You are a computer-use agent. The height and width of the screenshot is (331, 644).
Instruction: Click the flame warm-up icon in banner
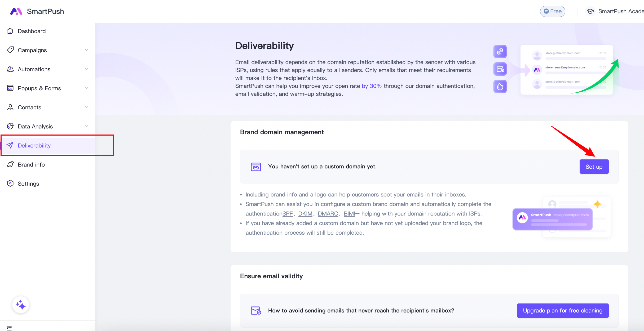pos(500,87)
